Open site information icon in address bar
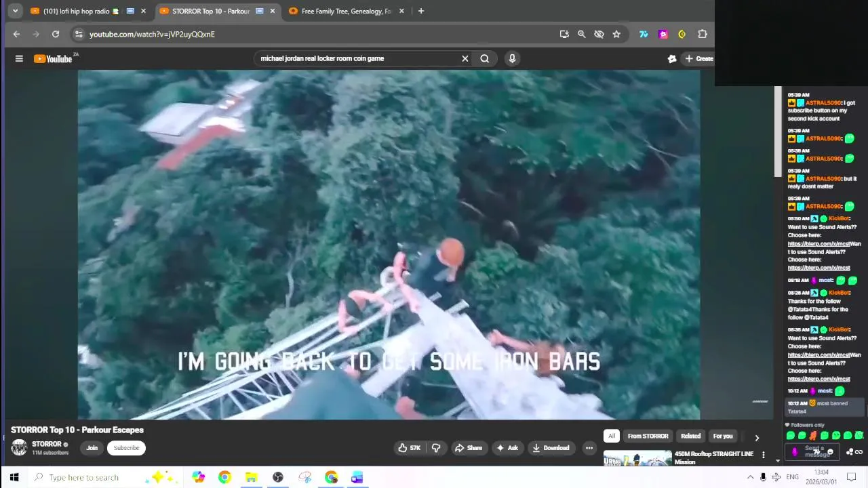The image size is (868, 488). [x=79, y=34]
